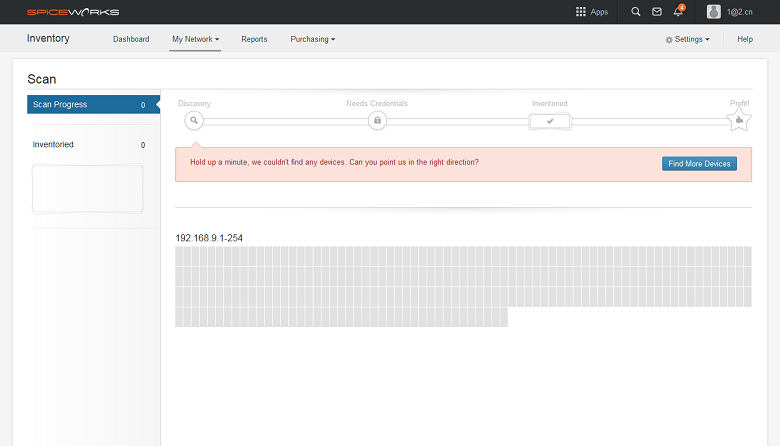The image size is (780, 446).
Task: Click the Profit! stage label
Action: [x=739, y=103]
